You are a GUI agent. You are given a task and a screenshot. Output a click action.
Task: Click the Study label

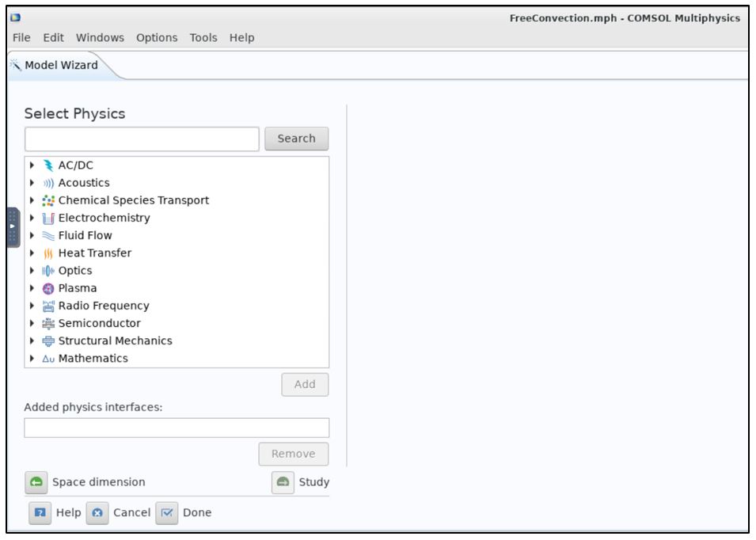(x=313, y=482)
